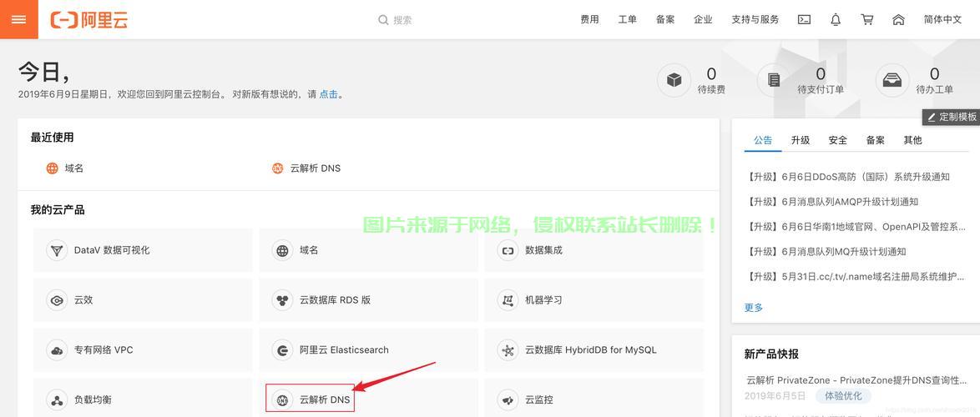Viewport: 980px width, 417px height.
Task: Click the 云数据库 HybridDB for MySQL label
Action: coord(591,350)
